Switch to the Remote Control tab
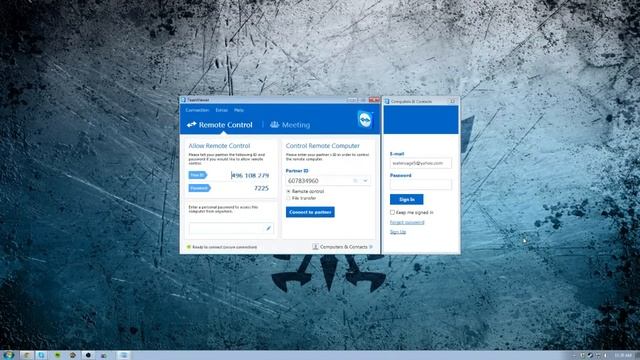This screenshot has height=360, width=640. point(220,125)
